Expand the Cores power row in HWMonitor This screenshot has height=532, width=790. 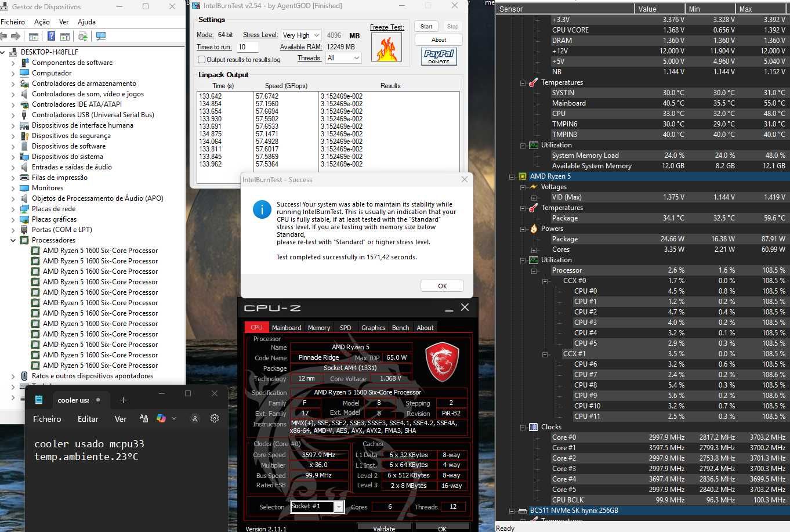click(534, 249)
